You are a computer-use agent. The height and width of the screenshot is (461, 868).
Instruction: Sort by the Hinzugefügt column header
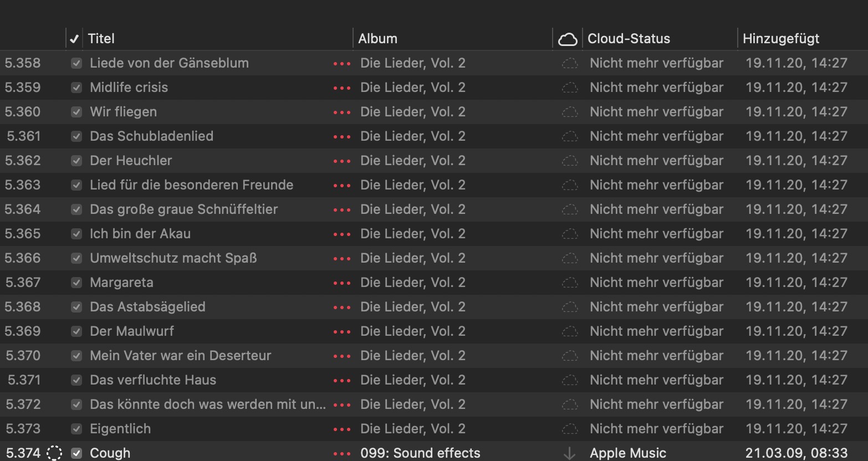click(x=780, y=39)
